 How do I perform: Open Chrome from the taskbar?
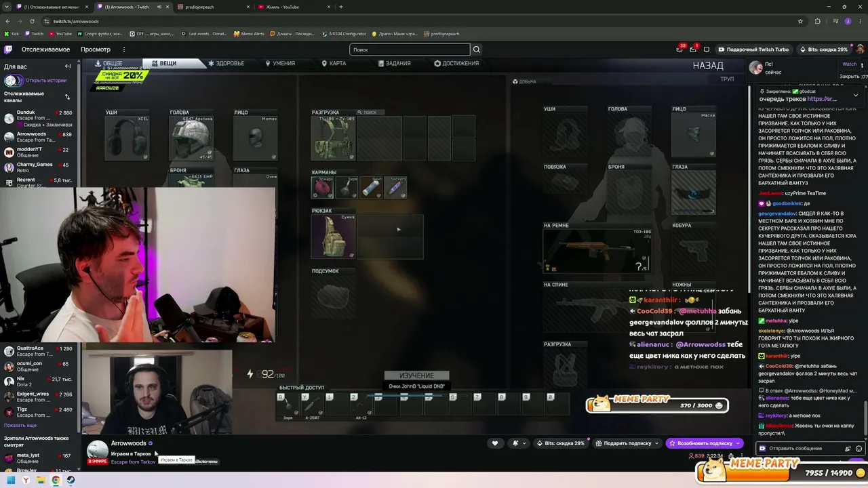56,480
